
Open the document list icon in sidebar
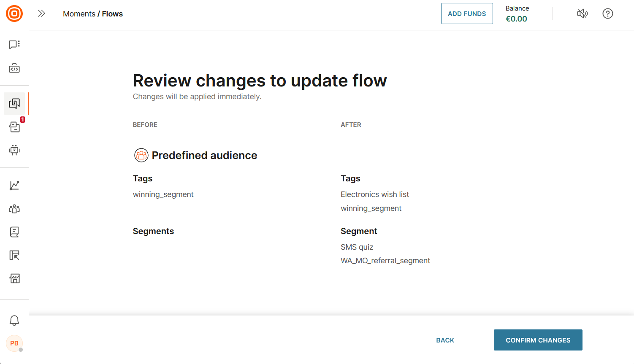pos(14,232)
